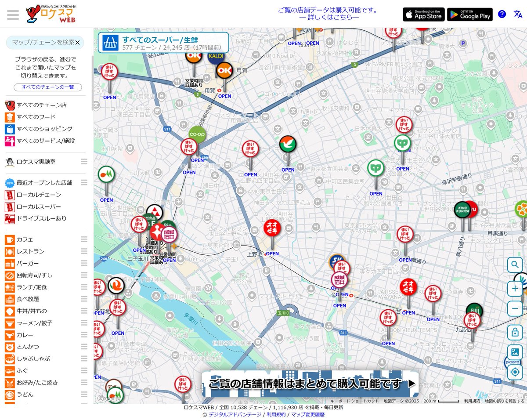Zoom in the map with plus button
This screenshot has width=527, height=420.
pyautogui.click(x=515, y=289)
